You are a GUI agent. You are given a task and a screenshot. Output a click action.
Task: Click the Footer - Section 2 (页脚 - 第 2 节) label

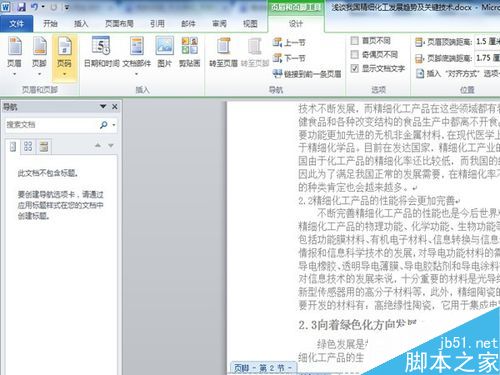tap(263, 368)
